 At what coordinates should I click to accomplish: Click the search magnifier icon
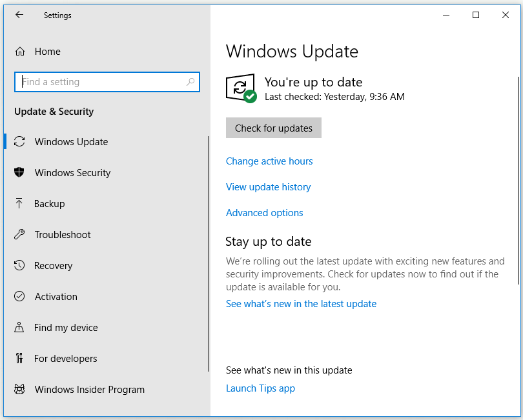point(190,82)
